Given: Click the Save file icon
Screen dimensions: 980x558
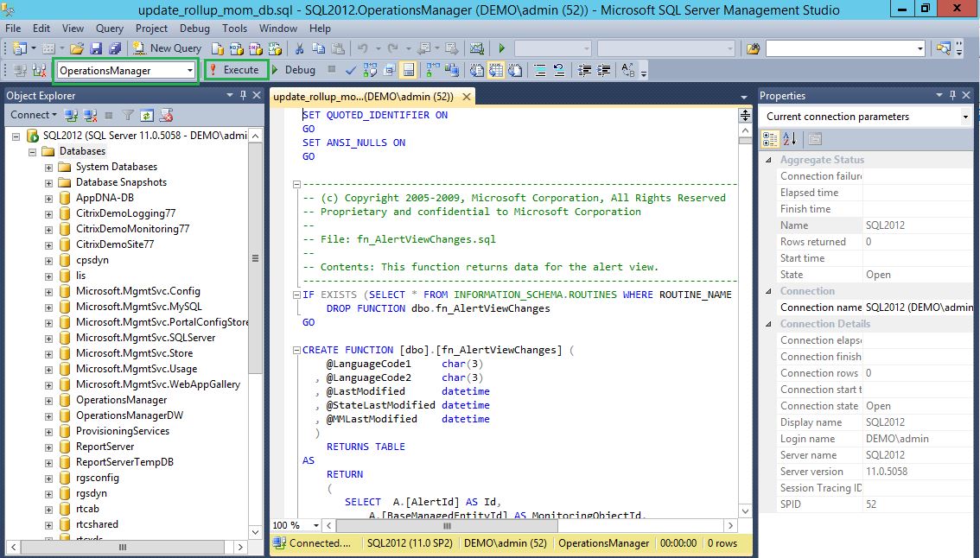Looking at the screenshot, I should (x=96, y=48).
